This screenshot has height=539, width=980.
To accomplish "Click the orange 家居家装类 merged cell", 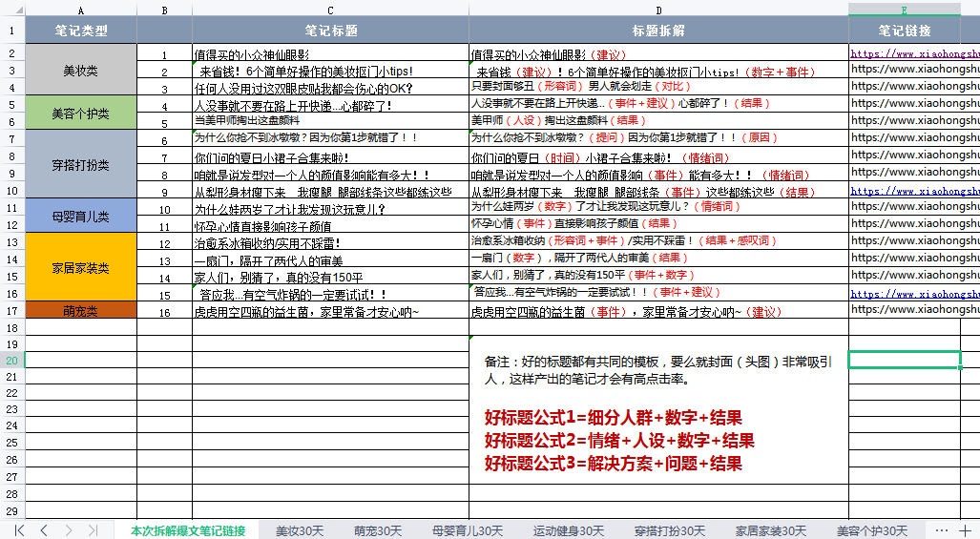I will [x=80, y=267].
